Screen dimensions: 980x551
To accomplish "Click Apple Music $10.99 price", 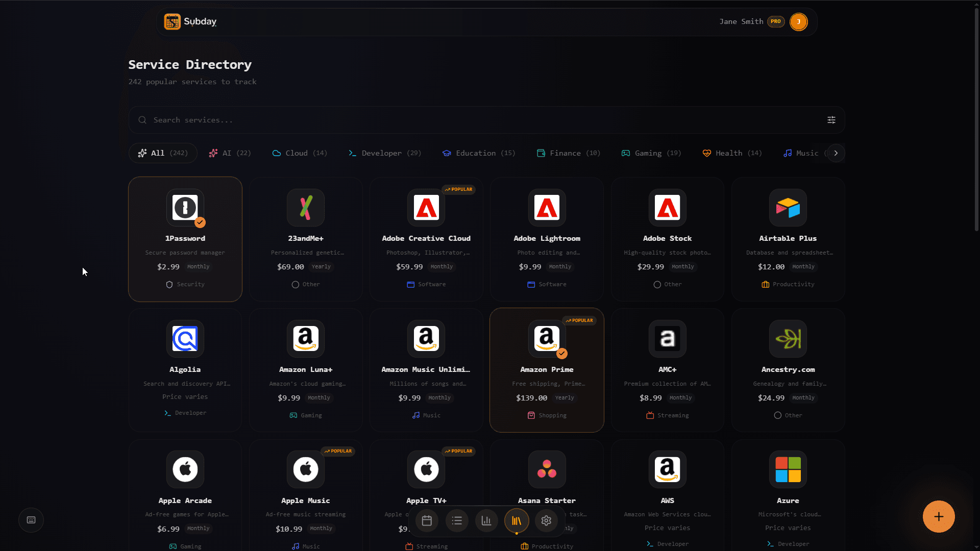I will [289, 529].
